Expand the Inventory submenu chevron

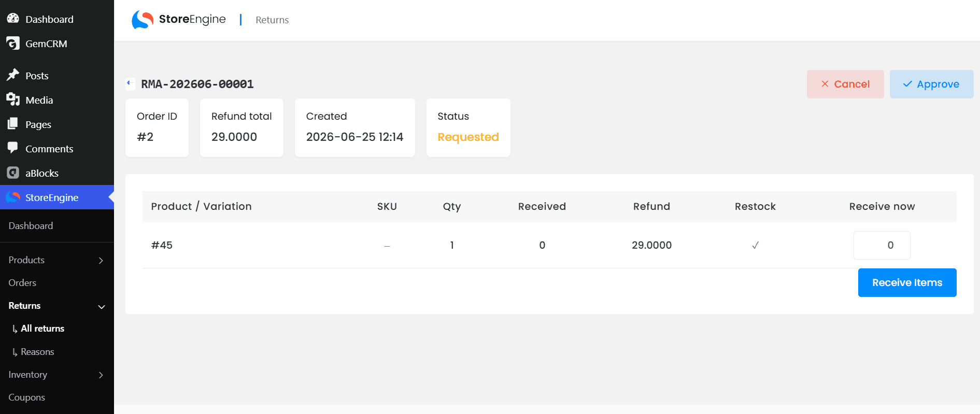click(101, 375)
